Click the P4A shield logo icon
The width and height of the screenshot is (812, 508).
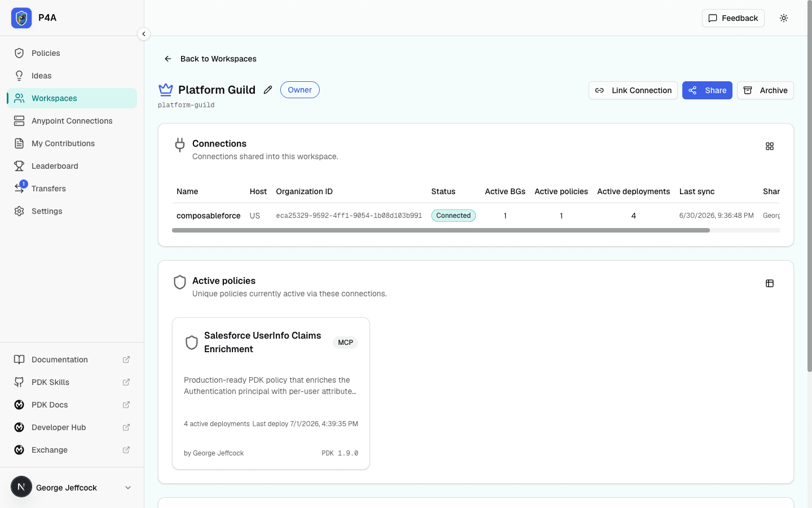pyautogui.click(x=21, y=18)
